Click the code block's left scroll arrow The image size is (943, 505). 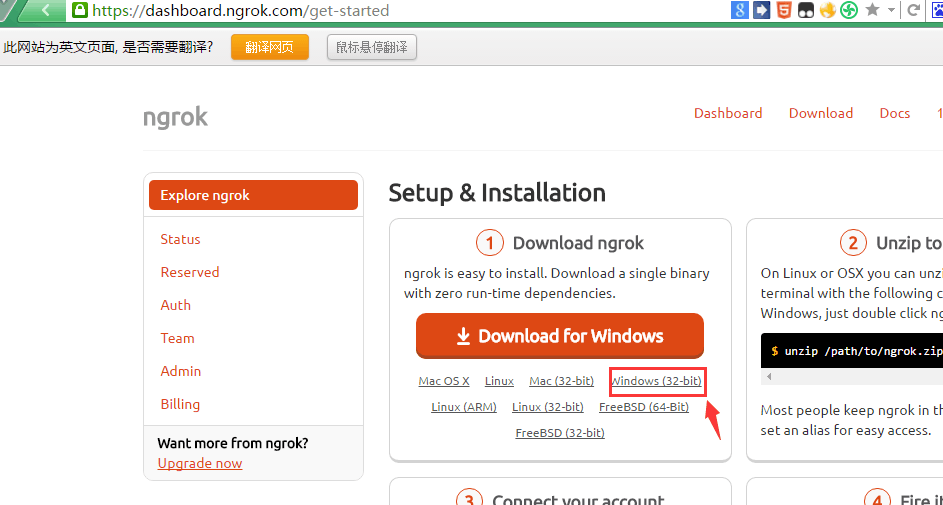click(x=769, y=377)
